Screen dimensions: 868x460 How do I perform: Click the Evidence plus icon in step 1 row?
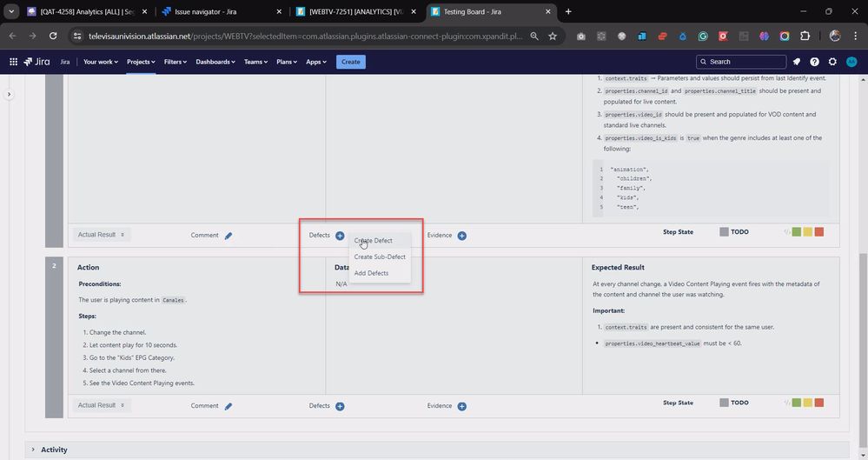(x=461, y=236)
